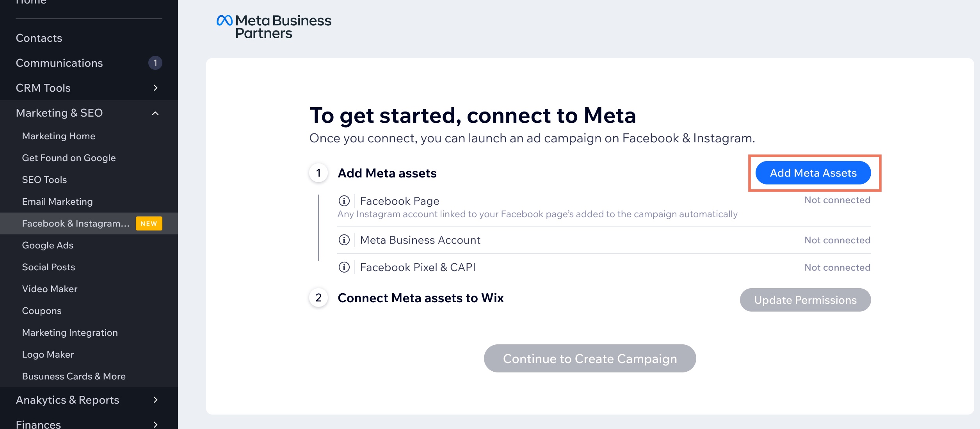
Task: Select the Facebook & Instagram tab
Action: coord(75,223)
